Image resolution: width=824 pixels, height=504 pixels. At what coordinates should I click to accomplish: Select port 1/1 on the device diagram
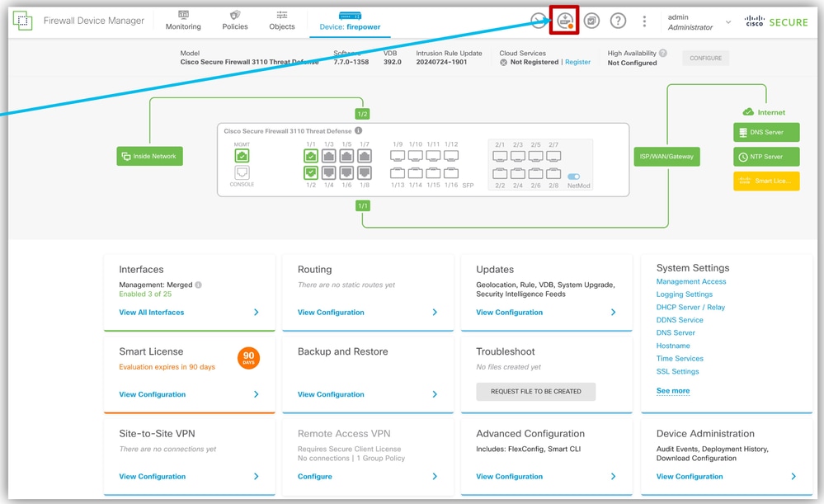coord(311,156)
